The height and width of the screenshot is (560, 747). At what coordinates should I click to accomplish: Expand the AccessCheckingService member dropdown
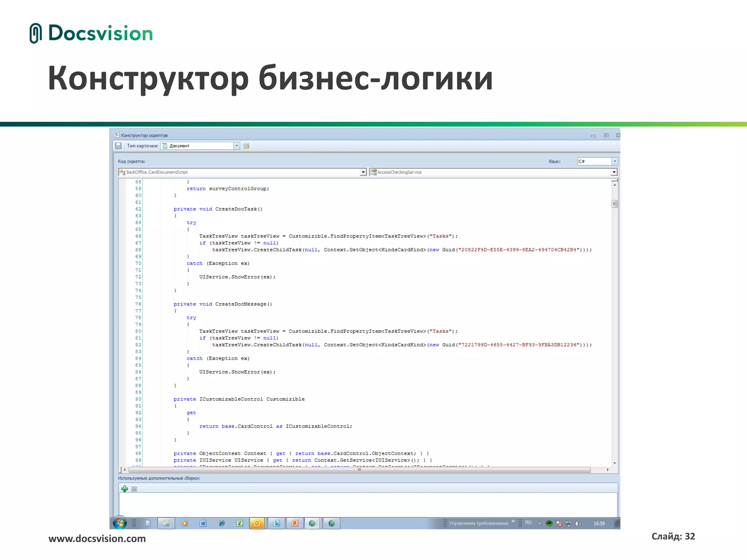coord(614,172)
